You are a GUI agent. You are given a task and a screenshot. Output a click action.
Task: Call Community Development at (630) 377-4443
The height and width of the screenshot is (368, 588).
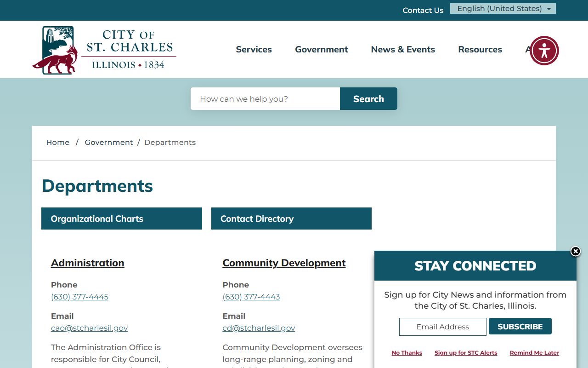click(251, 297)
